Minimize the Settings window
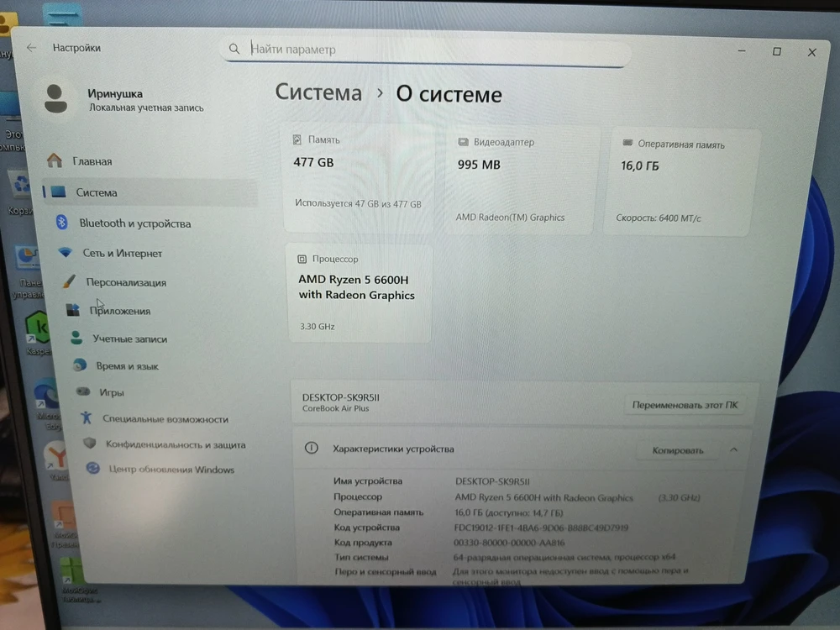 coord(742,51)
